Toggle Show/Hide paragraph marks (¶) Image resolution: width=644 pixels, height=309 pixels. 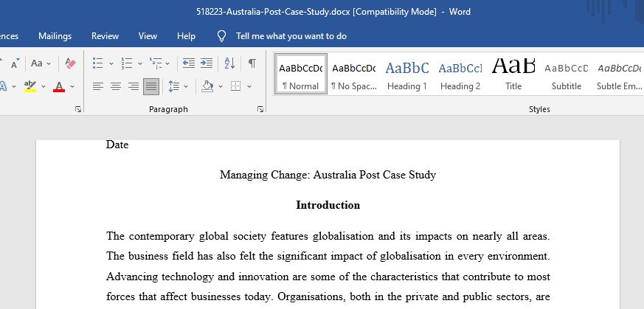(x=252, y=63)
